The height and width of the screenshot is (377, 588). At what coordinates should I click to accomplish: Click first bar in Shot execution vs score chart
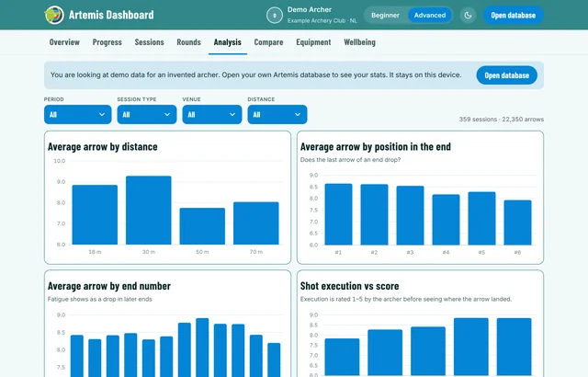tap(342, 357)
